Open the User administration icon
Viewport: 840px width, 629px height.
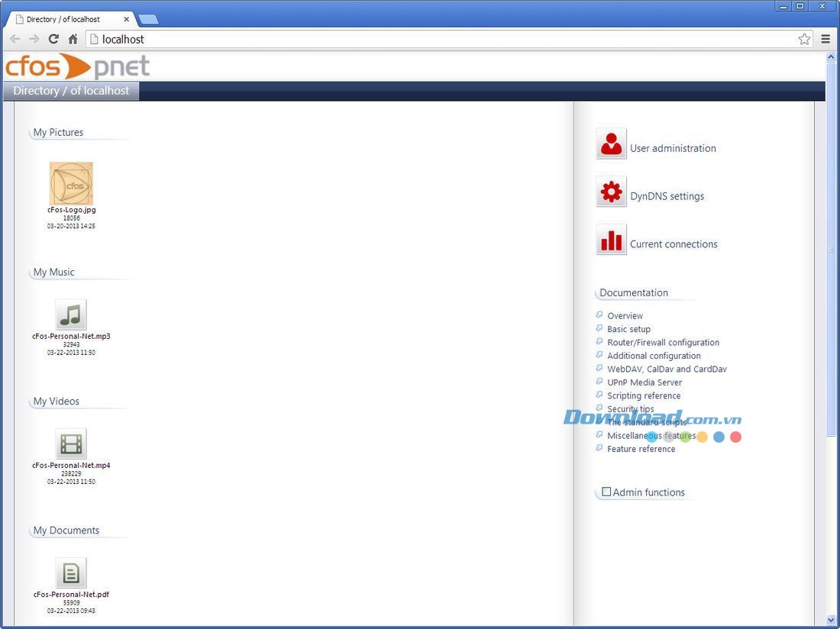(x=611, y=144)
